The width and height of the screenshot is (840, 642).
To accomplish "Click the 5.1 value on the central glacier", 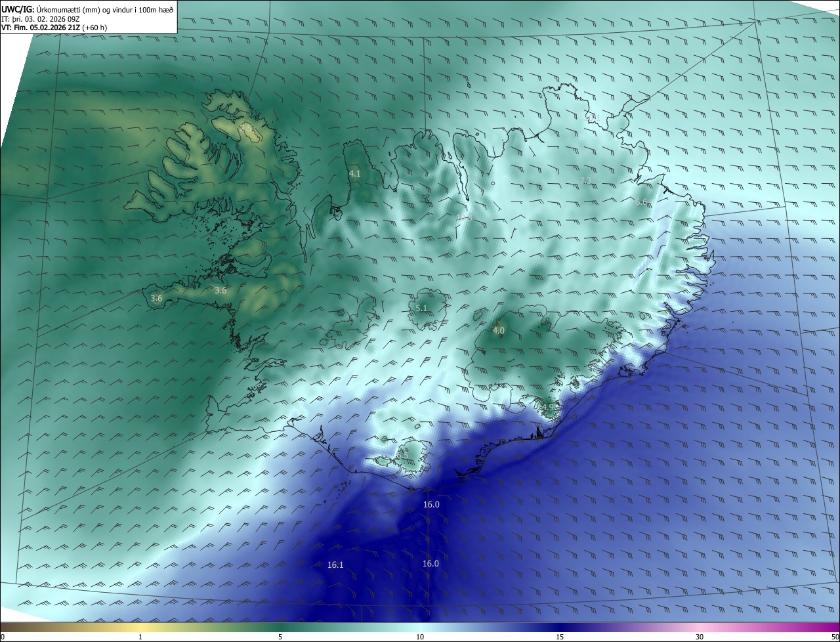I will pyautogui.click(x=421, y=309).
